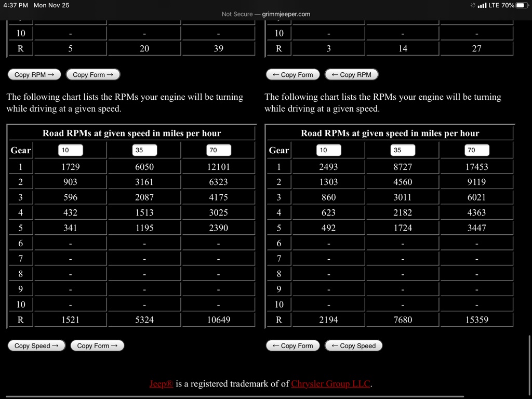Click the right-side ← Copy RPM button
532x399 pixels.
tap(351, 75)
